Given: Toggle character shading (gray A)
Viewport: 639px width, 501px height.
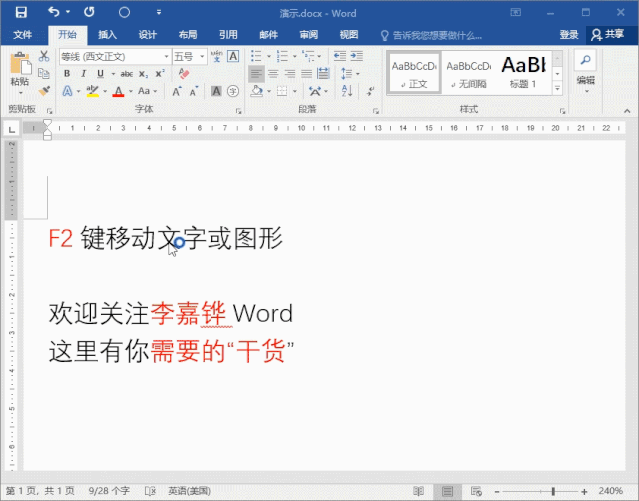Looking at the screenshot, I should (216, 91).
